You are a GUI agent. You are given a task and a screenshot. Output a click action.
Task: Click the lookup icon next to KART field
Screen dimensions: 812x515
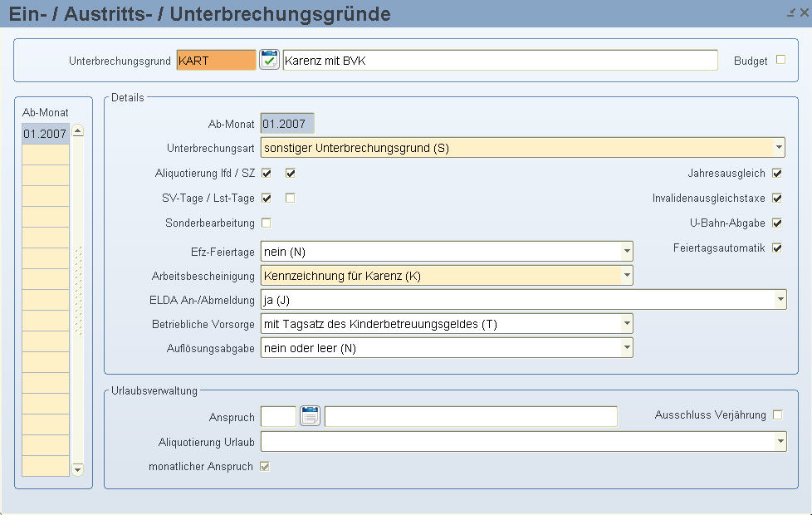coord(269,61)
